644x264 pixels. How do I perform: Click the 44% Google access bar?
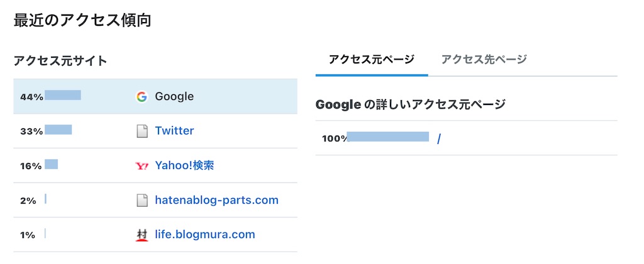click(x=63, y=96)
